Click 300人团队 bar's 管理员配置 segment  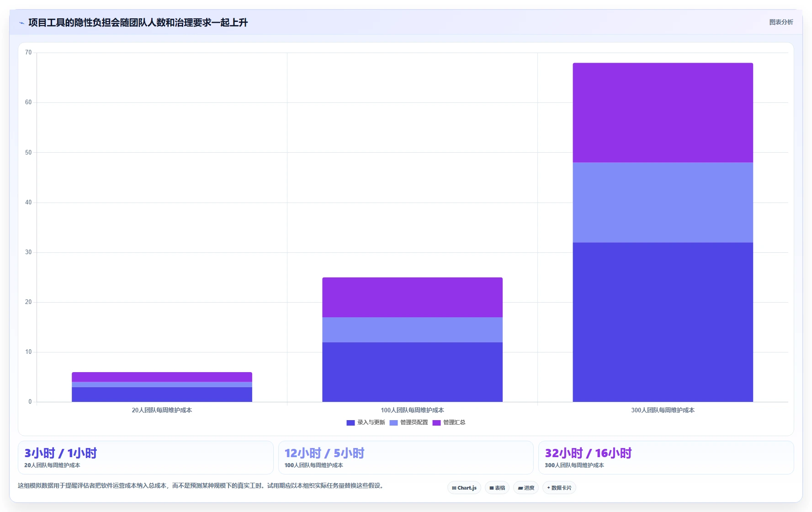tap(663, 203)
